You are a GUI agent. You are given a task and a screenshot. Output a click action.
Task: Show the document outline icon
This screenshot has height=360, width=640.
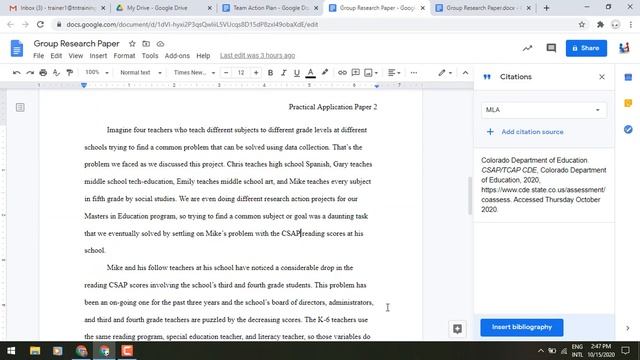(x=20, y=107)
